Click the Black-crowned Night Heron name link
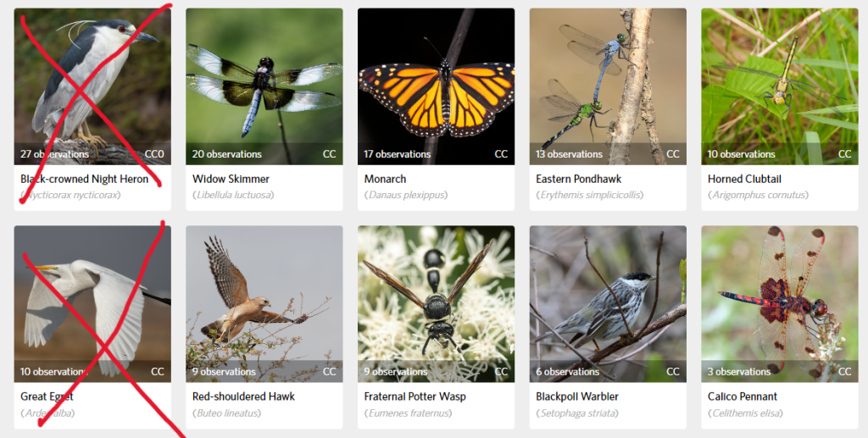 [84, 180]
